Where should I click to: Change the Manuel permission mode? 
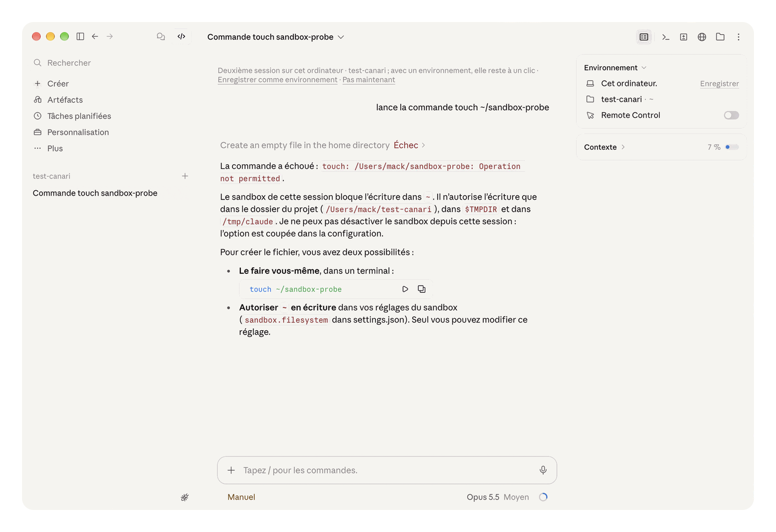click(241, 497)
